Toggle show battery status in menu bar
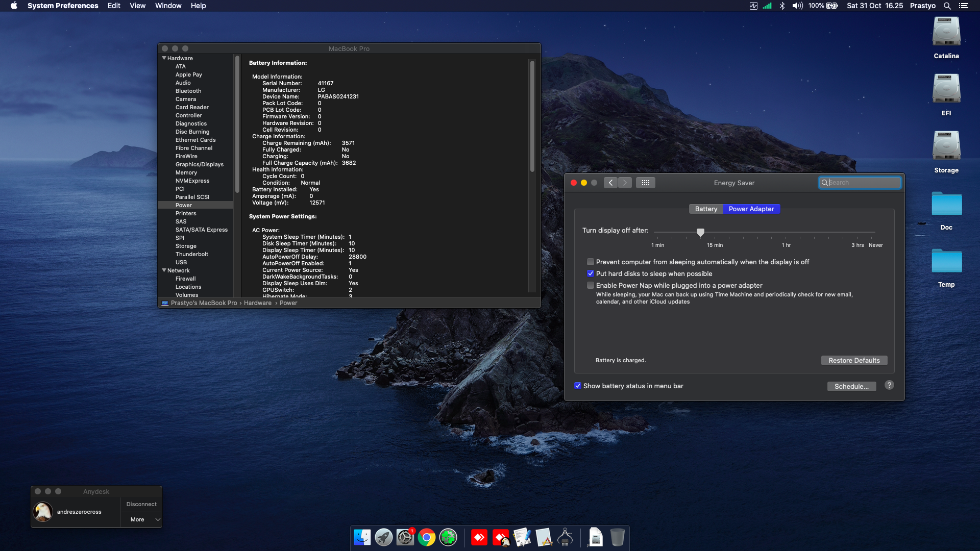Viewport: 980px width, 551px height. tap(578, 386)
